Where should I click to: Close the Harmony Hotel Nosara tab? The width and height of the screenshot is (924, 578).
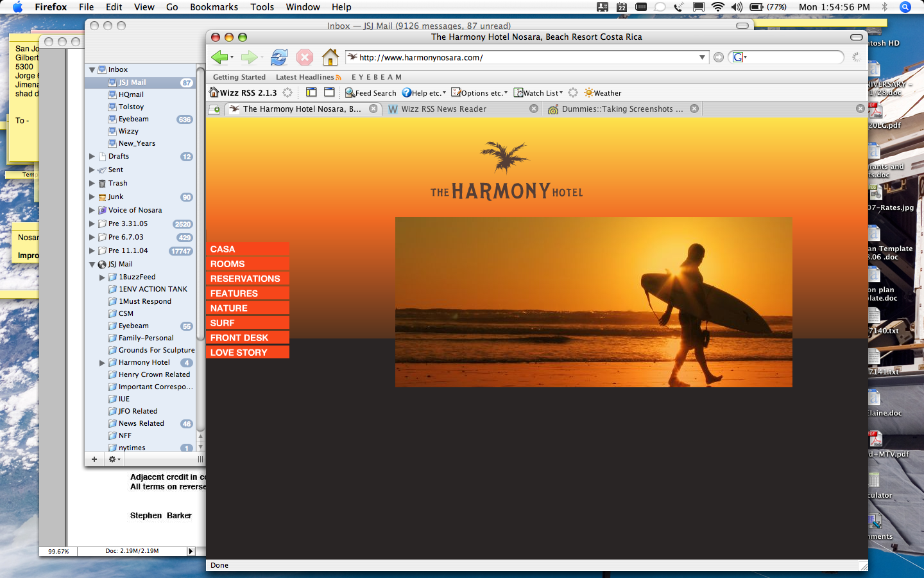click(x=373, y=109)
